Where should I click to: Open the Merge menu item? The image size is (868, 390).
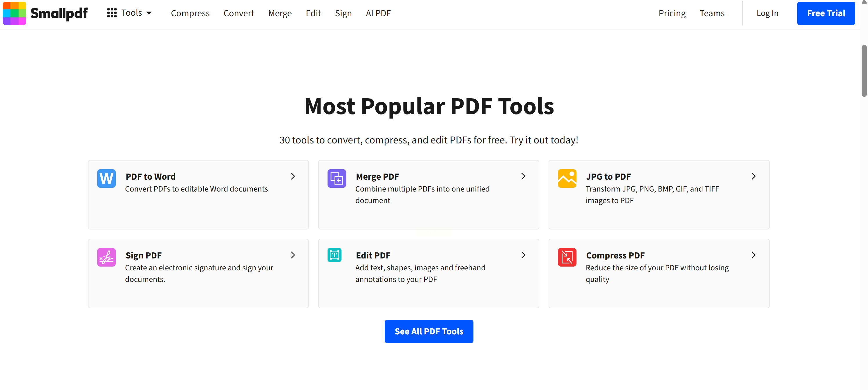point(280,13)
